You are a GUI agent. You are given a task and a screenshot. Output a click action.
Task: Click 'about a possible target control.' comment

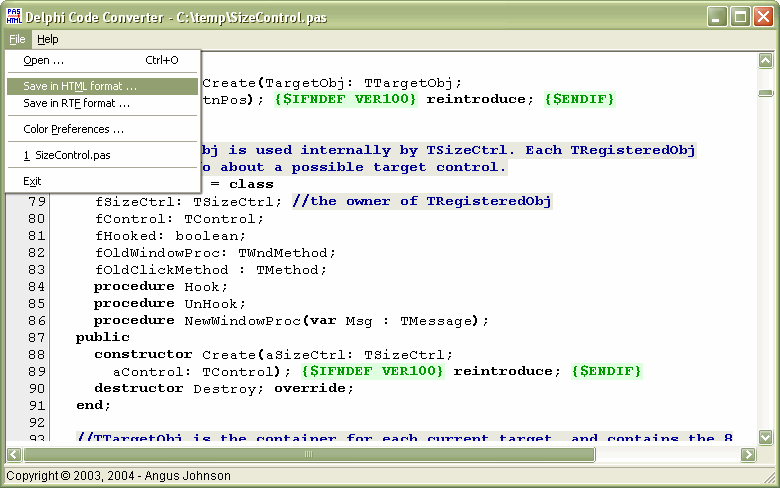(x=363, y=168)
